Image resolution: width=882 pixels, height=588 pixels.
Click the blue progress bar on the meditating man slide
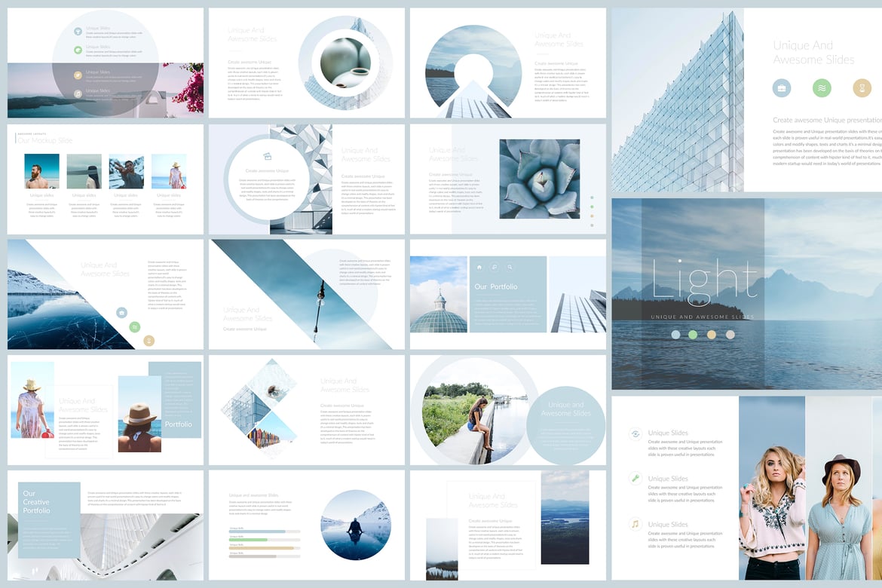click(257, 531)
